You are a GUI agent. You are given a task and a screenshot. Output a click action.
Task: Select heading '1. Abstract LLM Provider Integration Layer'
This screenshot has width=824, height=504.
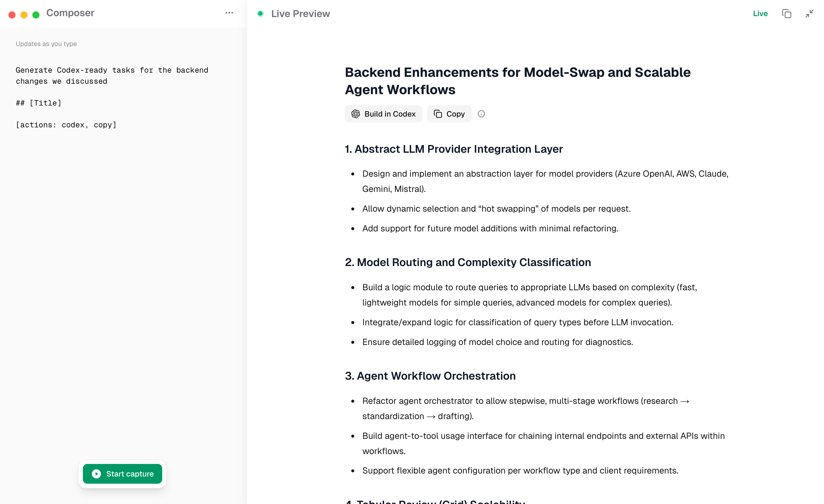(x=454, y=149)
